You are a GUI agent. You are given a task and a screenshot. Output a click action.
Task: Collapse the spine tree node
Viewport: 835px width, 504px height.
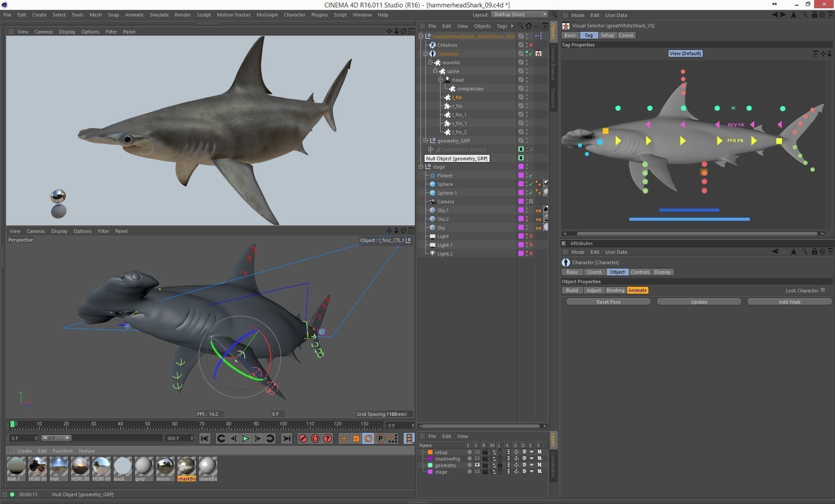[435, 71]
